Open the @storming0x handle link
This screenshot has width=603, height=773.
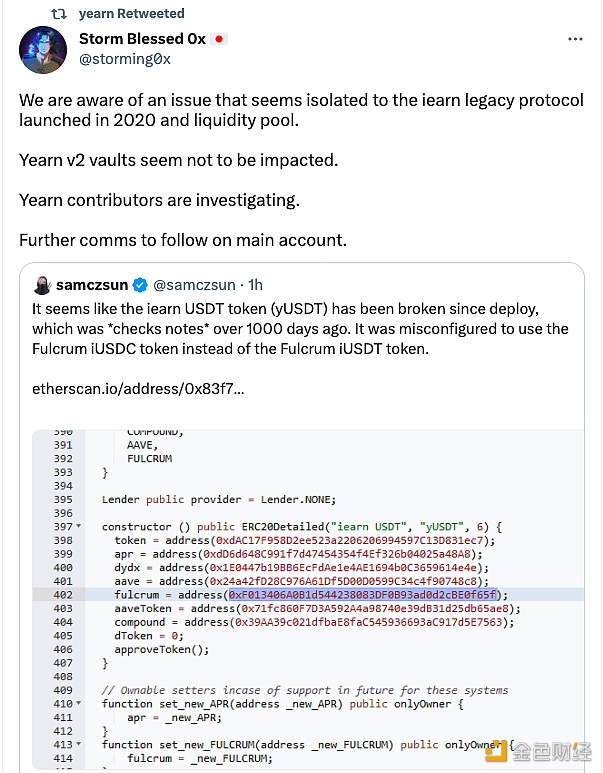(x=124, y=59)
